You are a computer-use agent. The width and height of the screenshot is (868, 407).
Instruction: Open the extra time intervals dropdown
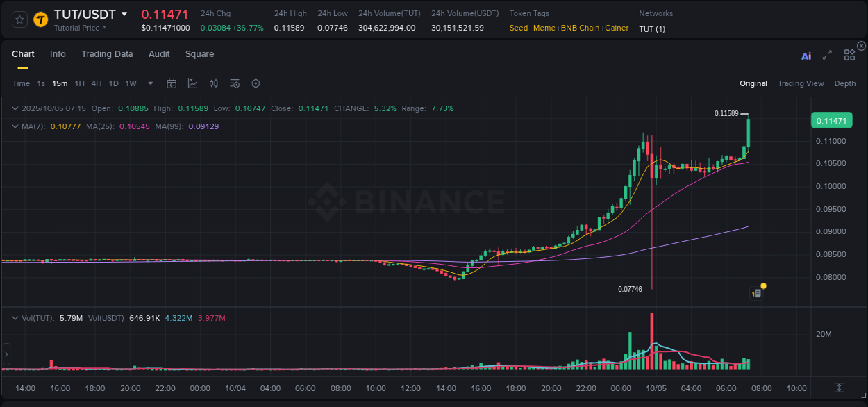pyautogui.click(x=149, y=83)
